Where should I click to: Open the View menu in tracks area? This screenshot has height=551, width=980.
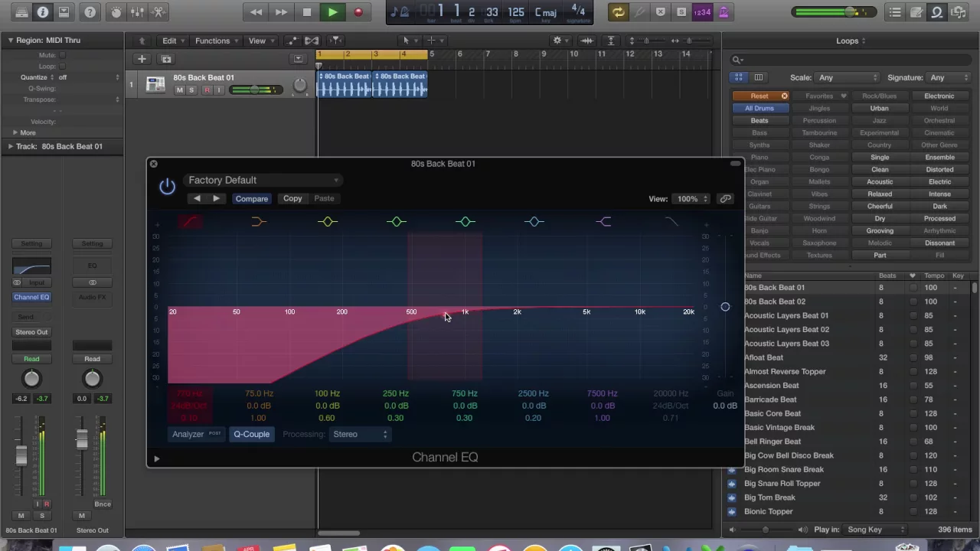tap(260, 41)
